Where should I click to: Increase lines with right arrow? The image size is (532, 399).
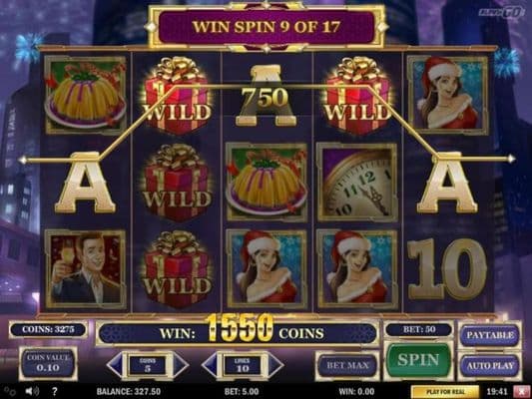point(275,365)
